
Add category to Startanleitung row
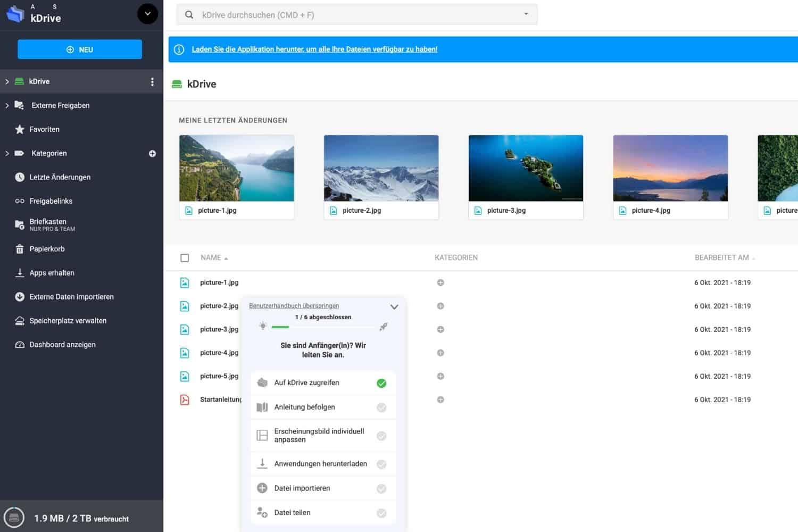pos(440,400)
